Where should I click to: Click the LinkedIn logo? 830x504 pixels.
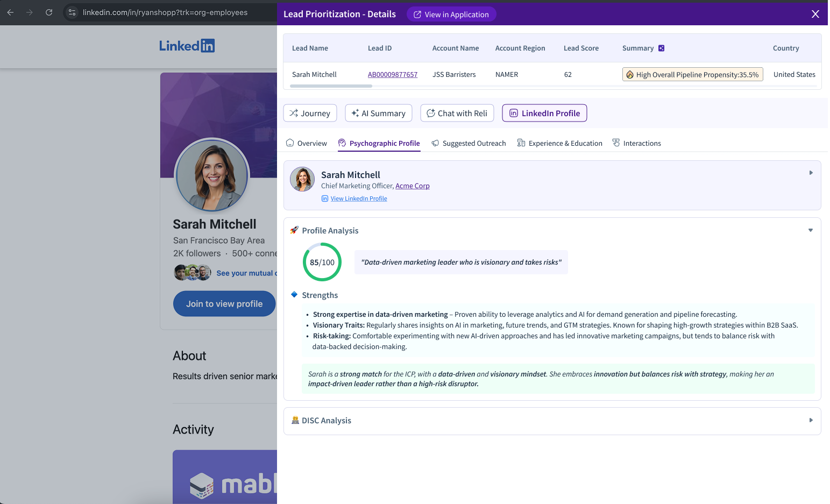coord(187,46)
